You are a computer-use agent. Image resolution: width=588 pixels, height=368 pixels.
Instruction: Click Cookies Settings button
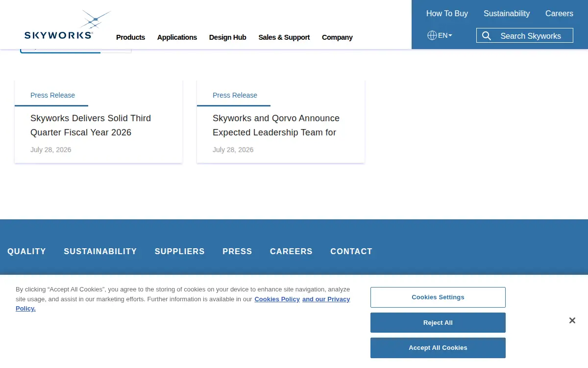click(x=438, y=297)
